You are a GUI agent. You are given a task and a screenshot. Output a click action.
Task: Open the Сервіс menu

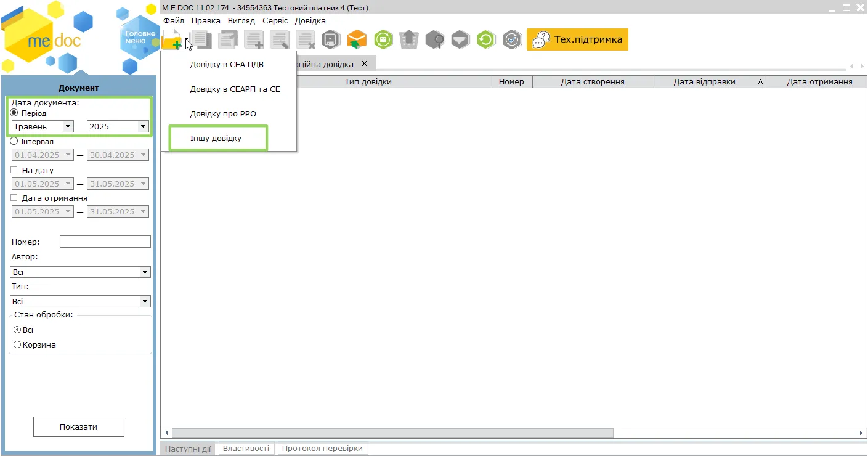(275, 20)
